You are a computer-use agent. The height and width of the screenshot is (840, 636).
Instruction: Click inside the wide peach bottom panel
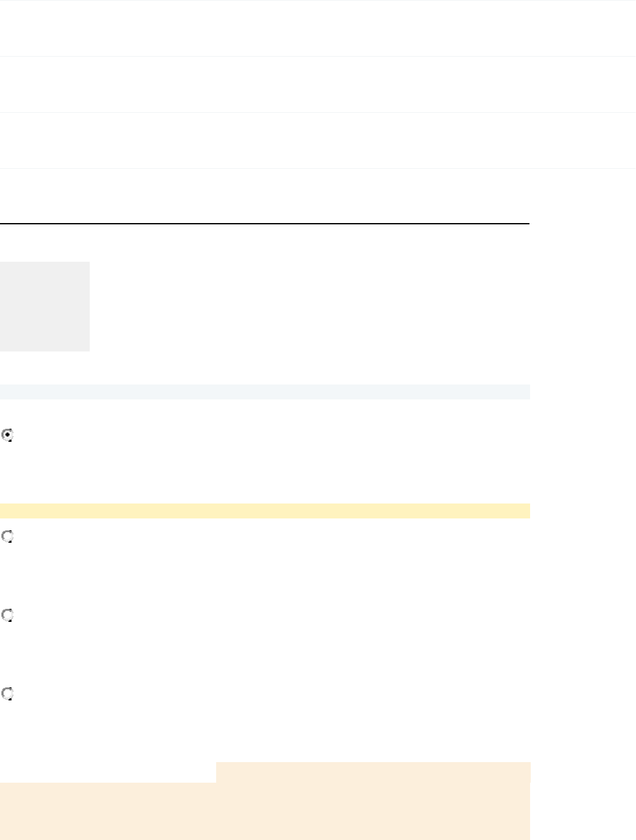pyautogui.click(x=265, y=811)
